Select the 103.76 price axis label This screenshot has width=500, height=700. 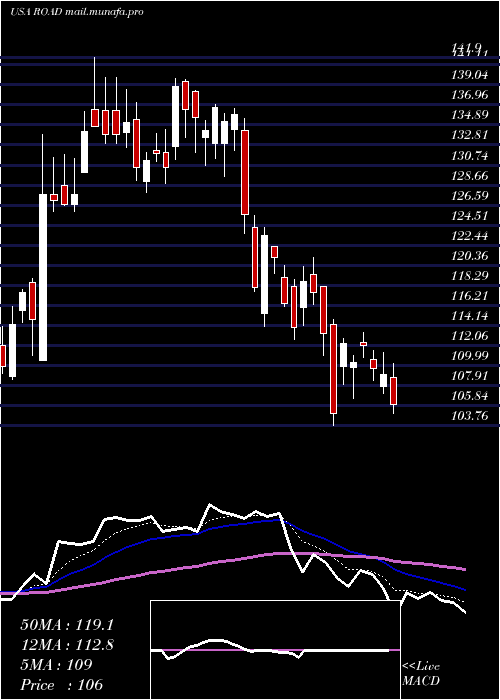tap(470, 417)
